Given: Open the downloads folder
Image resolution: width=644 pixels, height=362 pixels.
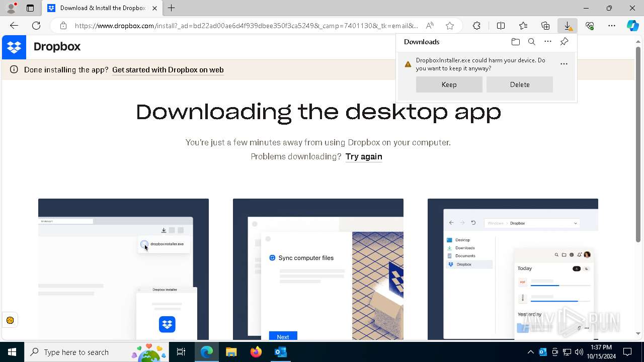Looking at the screenshot, I should [515, 42].
